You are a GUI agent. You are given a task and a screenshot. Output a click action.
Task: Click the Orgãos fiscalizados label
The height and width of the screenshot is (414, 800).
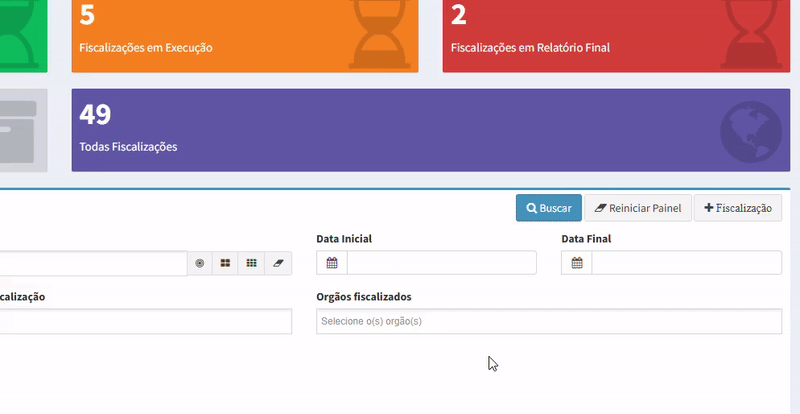[x=364, y=297]
